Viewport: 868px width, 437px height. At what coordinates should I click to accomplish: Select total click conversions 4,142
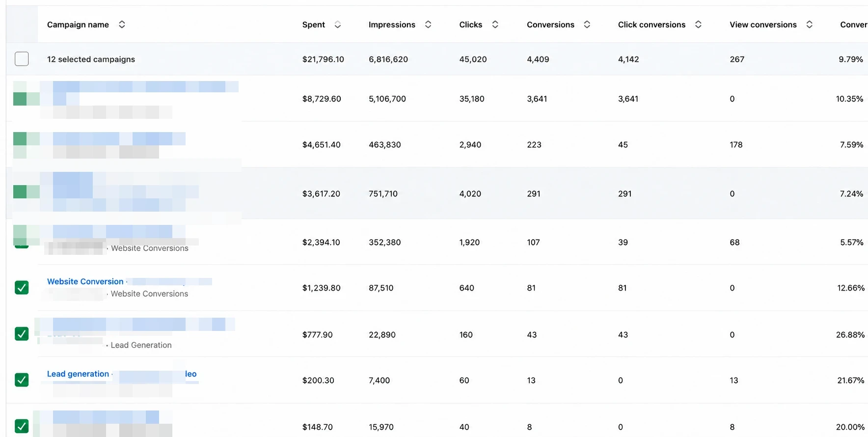tap(628, 59)
